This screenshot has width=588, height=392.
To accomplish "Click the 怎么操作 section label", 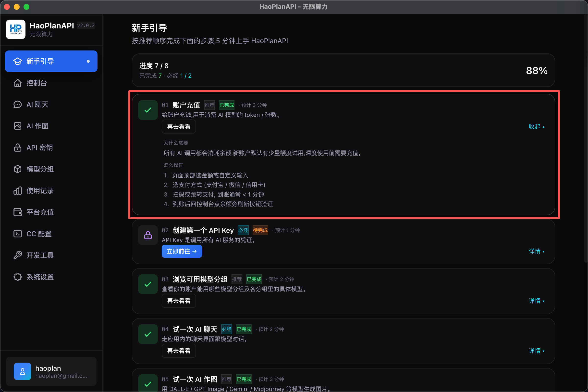I will (x=173, y=165).
